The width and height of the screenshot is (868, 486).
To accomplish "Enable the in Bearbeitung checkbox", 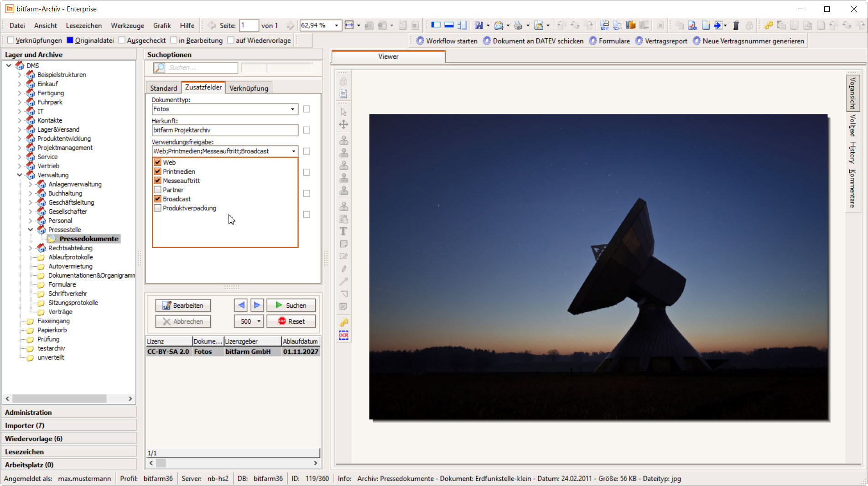I will (x=174, y=40).
